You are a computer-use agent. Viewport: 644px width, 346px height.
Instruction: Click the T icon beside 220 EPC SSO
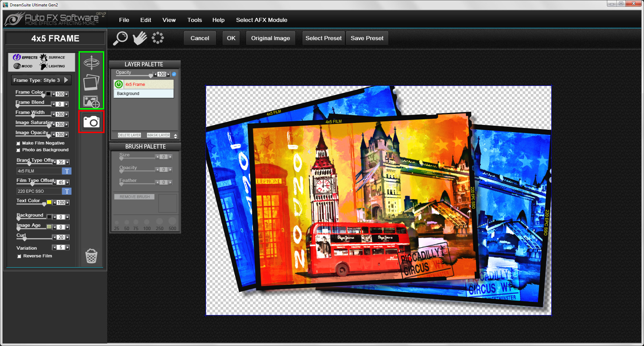pos(67,191)
